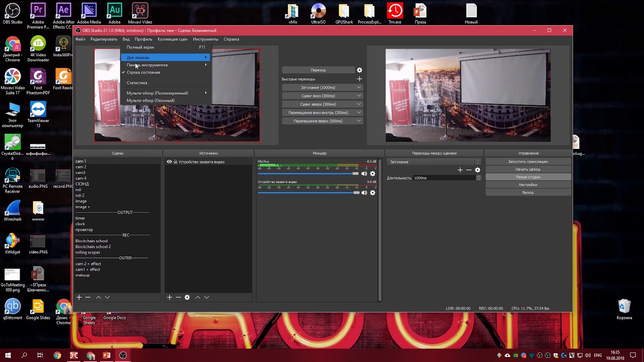Adjust the Длительность stepper arrows
Viewport: 644px width, 362px height.
[x=478, y=178]
